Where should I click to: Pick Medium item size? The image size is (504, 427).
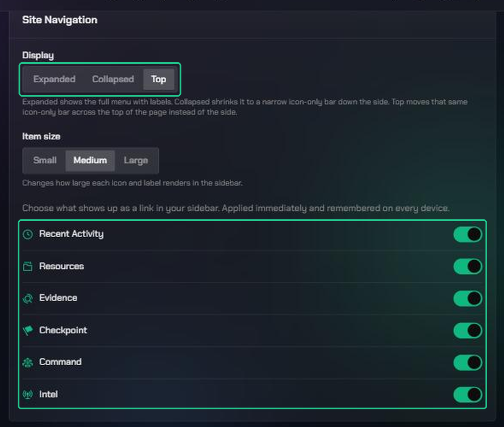90,160
